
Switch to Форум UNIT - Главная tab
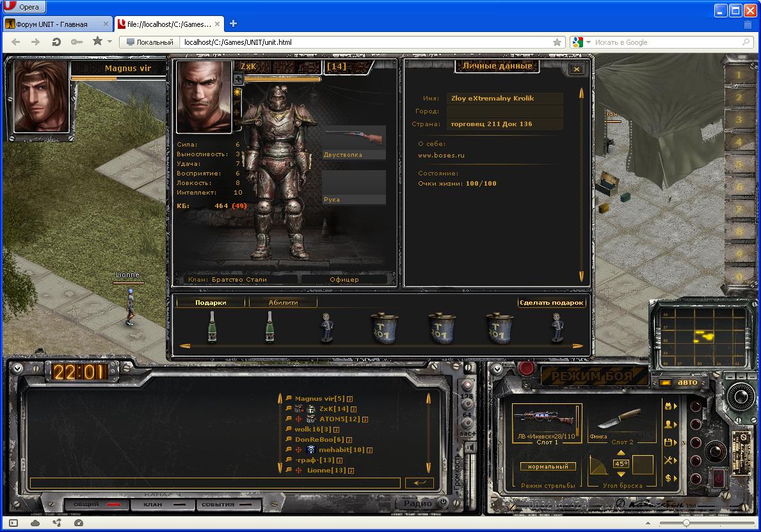pos(58,24)
